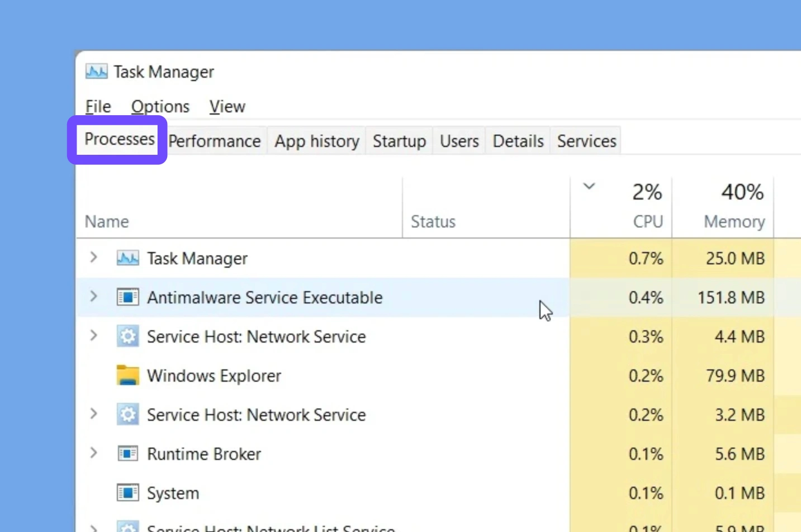The width and height of the screenshot is (801, 532).
Task: Click the Task Manager process row icon
Action: tap(127, 258)
